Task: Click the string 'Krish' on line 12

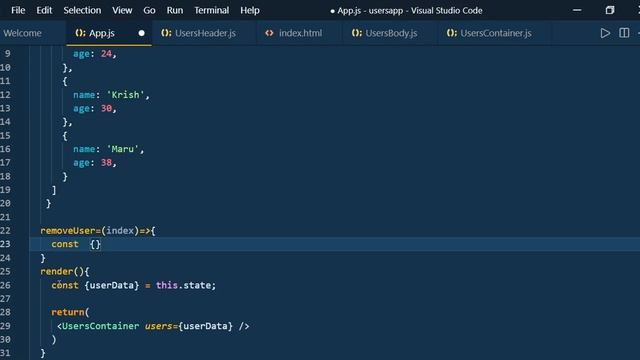Action: tap(126, 95)
